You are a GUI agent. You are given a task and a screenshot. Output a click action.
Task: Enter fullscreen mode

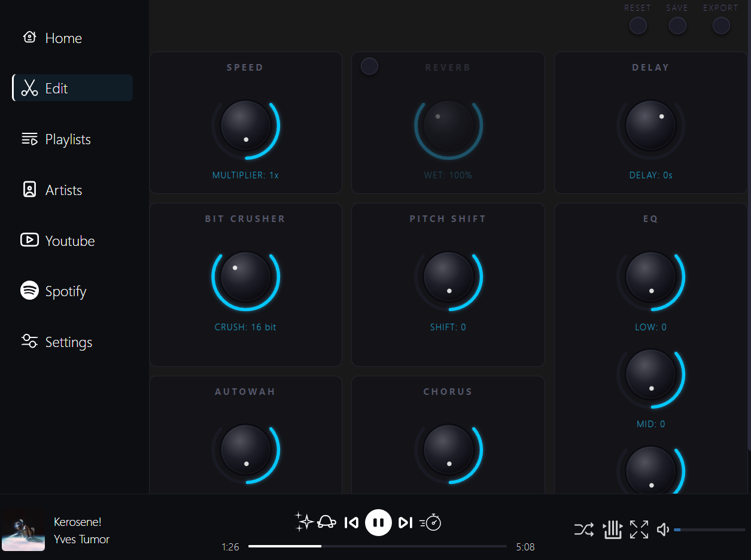tap(638, 529)
